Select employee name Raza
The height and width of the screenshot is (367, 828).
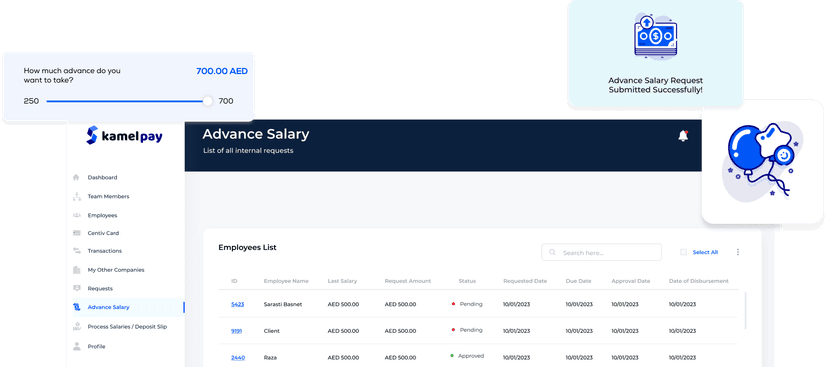[x=270, y=357]
